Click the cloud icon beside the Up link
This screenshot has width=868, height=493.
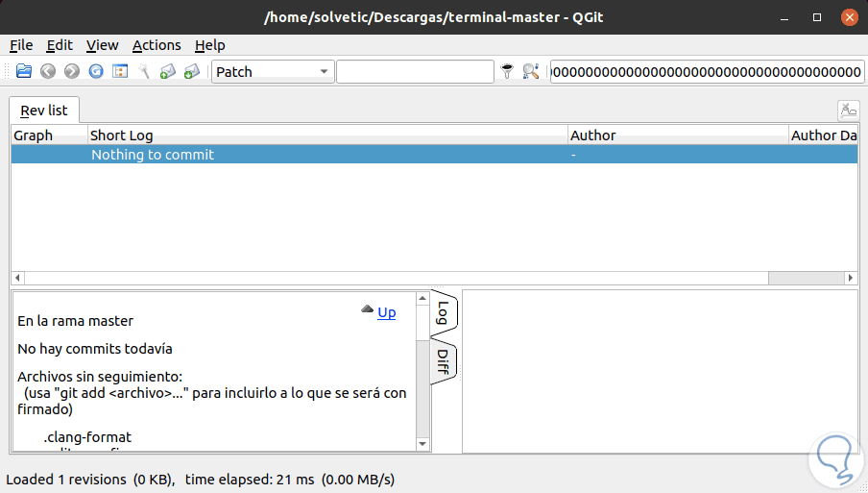click(367, 309)
